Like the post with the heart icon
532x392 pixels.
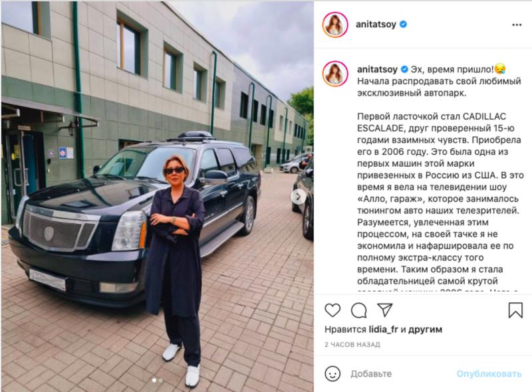(332, 310)
